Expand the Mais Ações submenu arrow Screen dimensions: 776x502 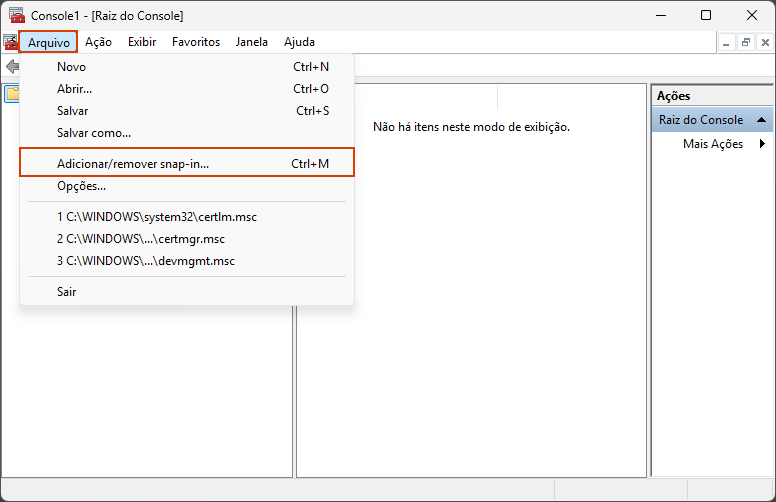point(763,144)
